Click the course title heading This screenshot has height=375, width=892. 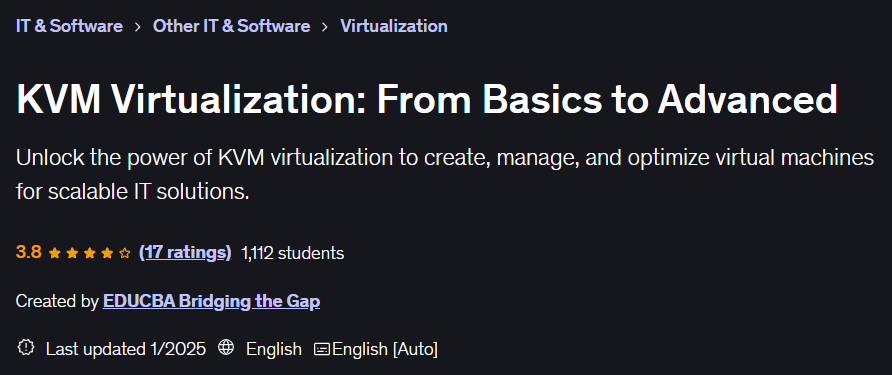(427, 99)
